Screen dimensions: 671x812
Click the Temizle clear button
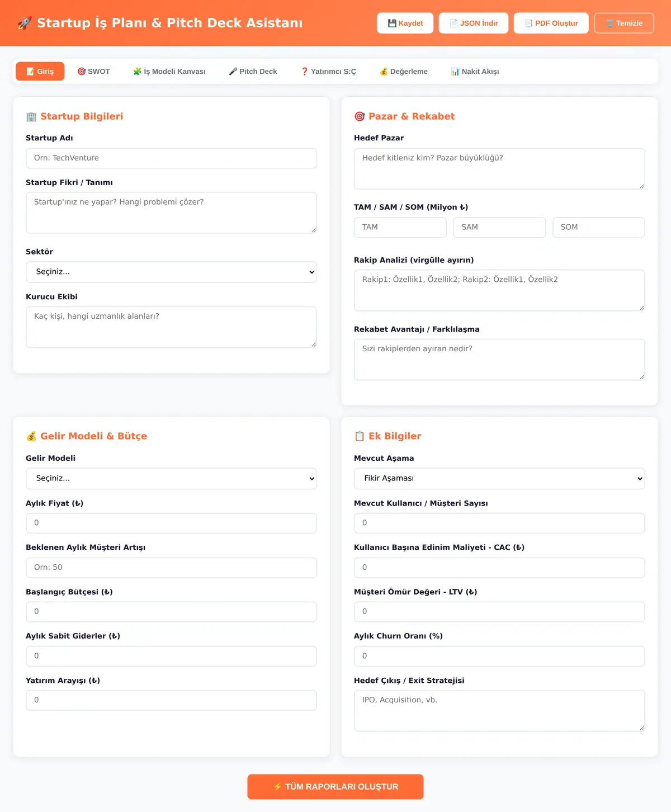(x=624, y=23)
